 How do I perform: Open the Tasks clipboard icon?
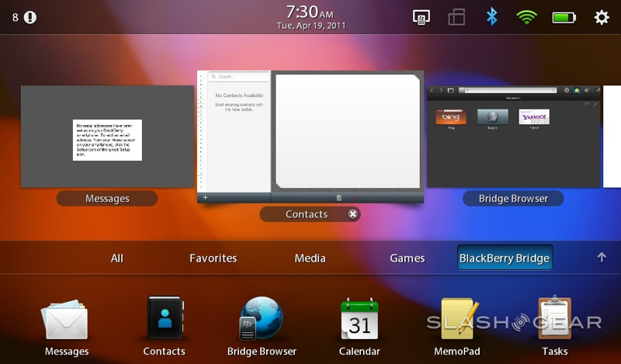tap(554, 319)
